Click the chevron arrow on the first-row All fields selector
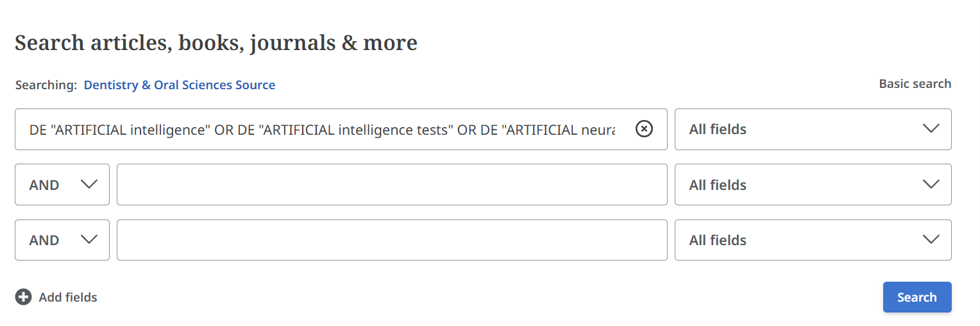980x326 pixels. (931, 129)
